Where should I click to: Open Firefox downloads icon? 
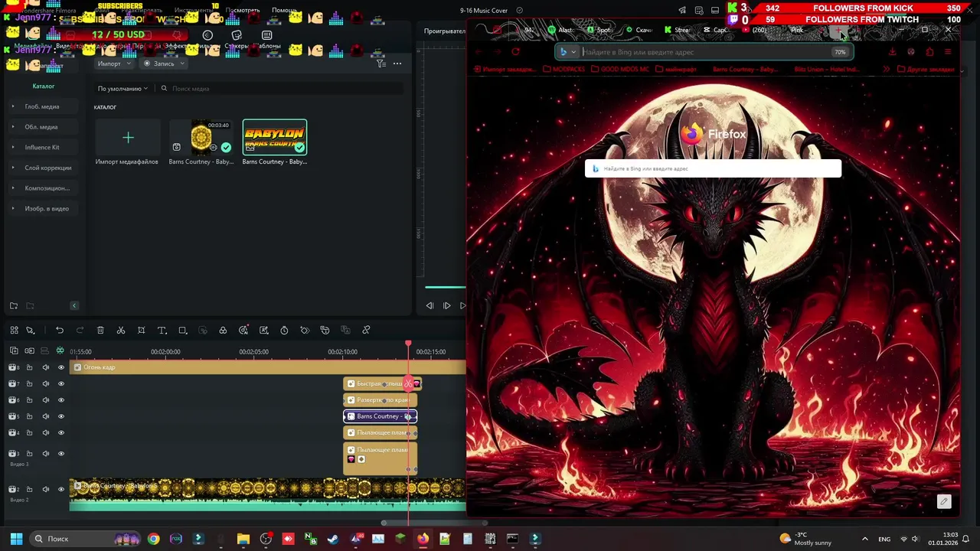pyautogui.click(x=892, y=52)
